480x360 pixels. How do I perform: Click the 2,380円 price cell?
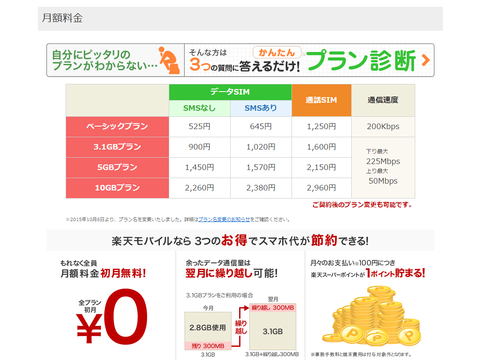pos(261,188)
